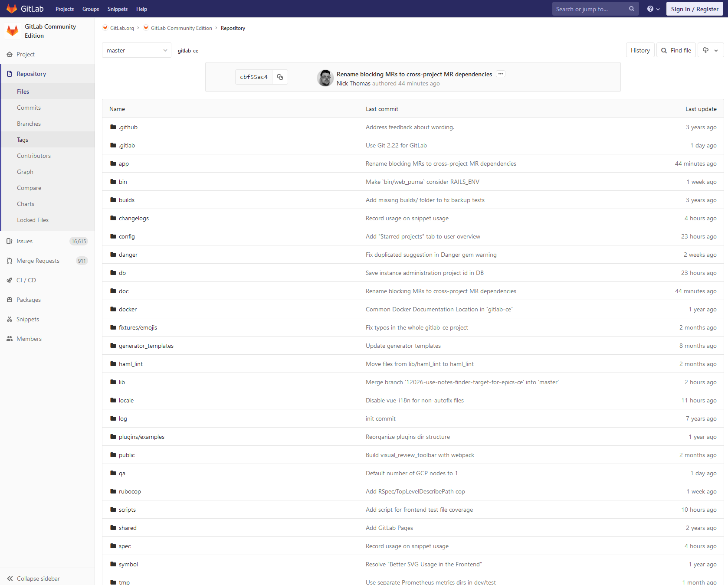Open the download options dropdown
The height and width of the screenshot is (585, 728).
click(x=710, y=50)
